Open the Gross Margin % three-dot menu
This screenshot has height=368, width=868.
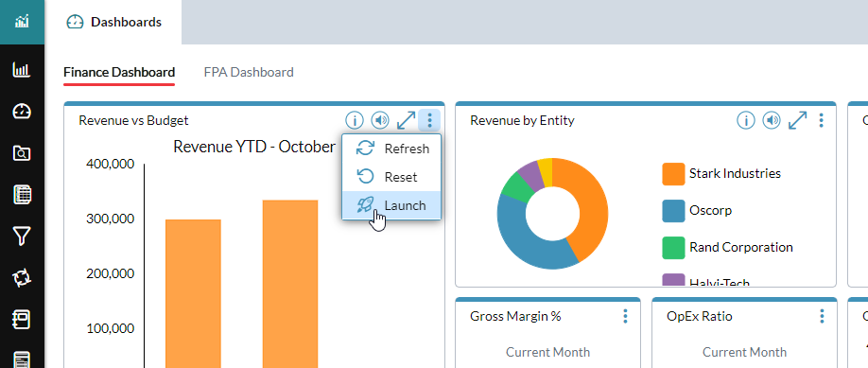(626, 317)
